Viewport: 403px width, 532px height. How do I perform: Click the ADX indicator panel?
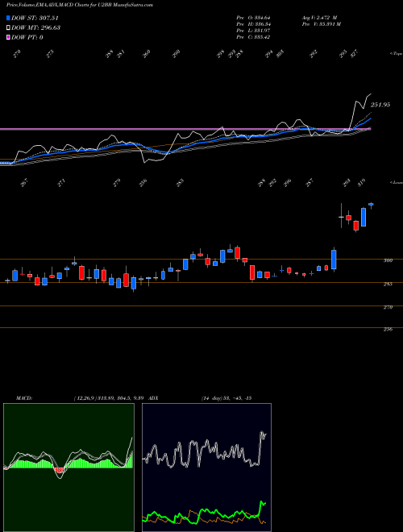click(206, 468)
